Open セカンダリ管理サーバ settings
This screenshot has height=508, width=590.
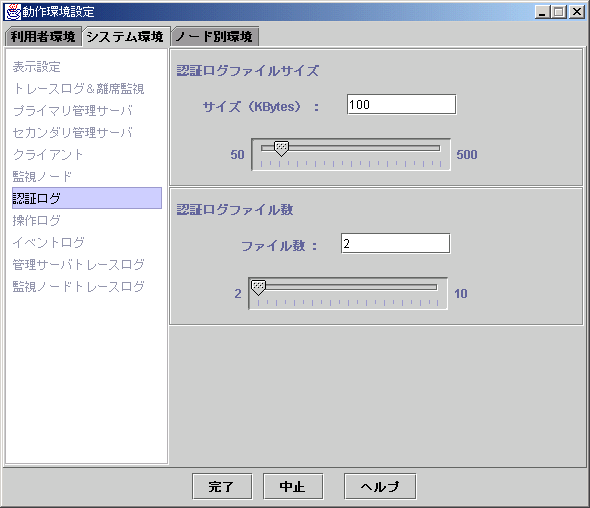pos(72,132)
